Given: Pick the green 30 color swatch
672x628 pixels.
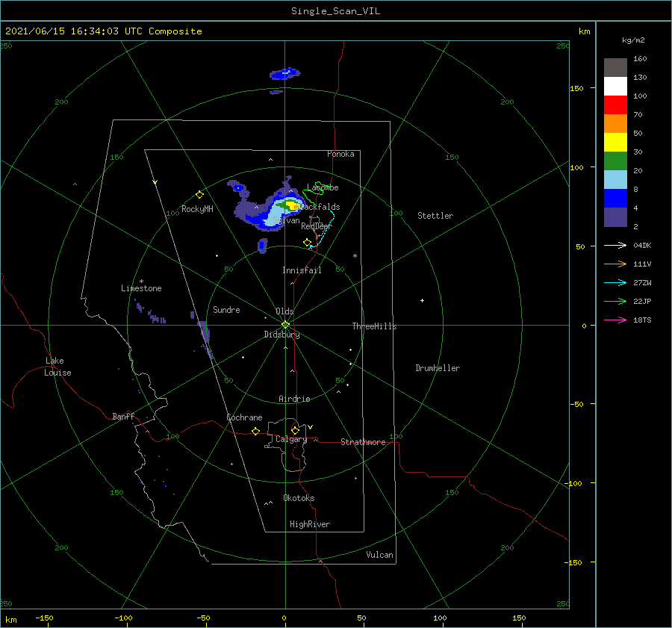Looking at the screenshot, I should point(615,161).
